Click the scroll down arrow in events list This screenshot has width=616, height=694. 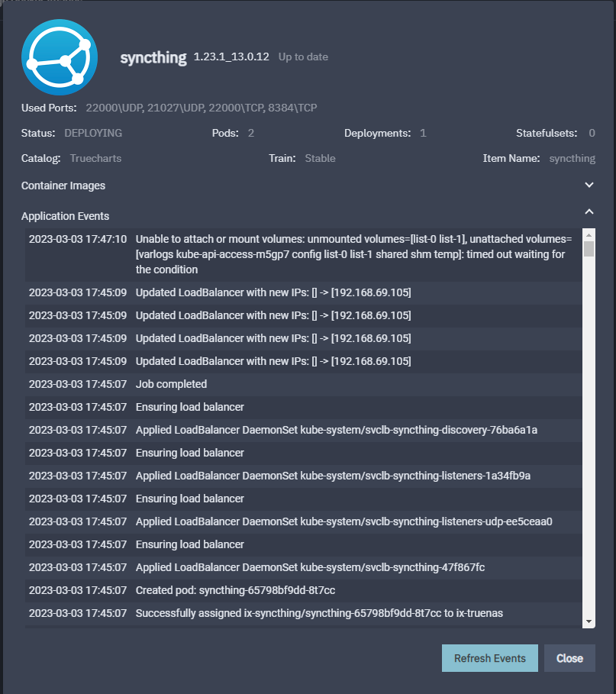coord(589,621)
